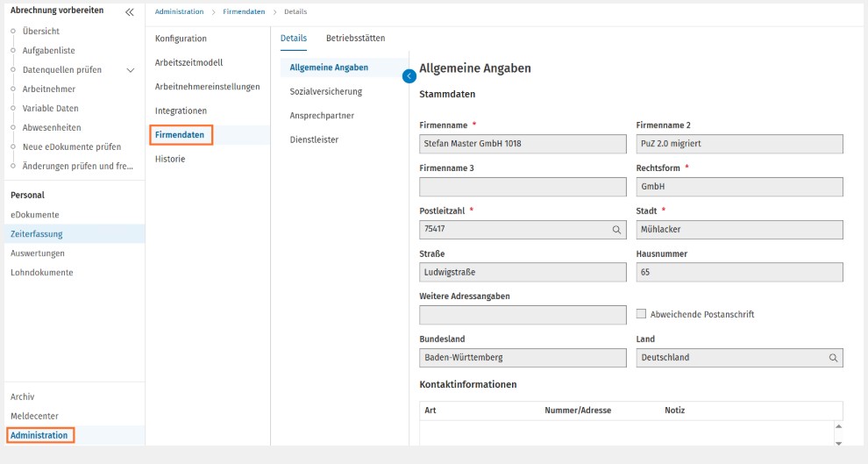The image size is (868, 464).
Task: Open the Sozialversicherung section
Action: [x=326, y=91]
